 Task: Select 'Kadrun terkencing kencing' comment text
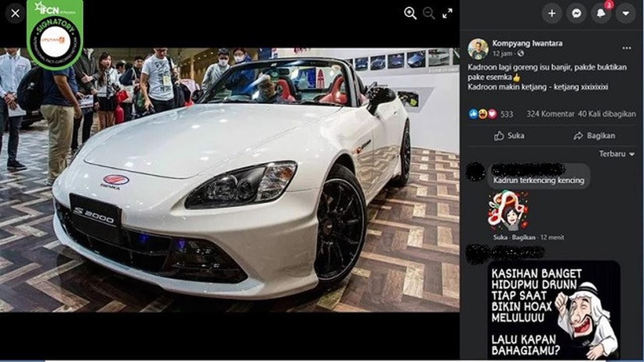(539, 180)
